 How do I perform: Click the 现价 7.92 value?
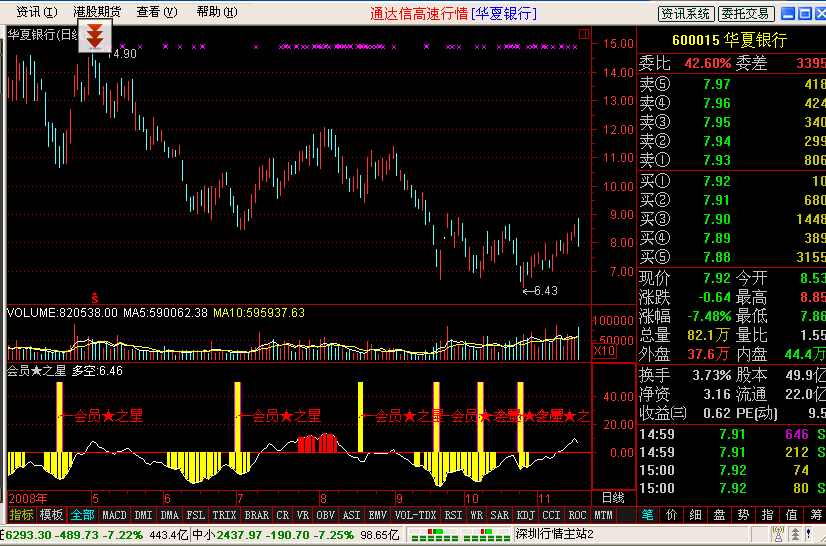tap(717, 278)
